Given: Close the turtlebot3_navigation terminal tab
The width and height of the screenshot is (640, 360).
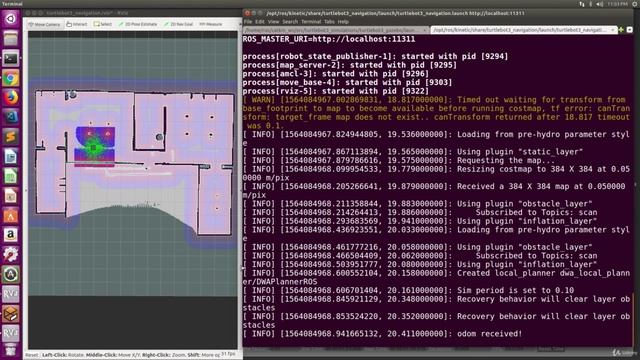Looking at the screenshot, I should (x=612, y=30).
